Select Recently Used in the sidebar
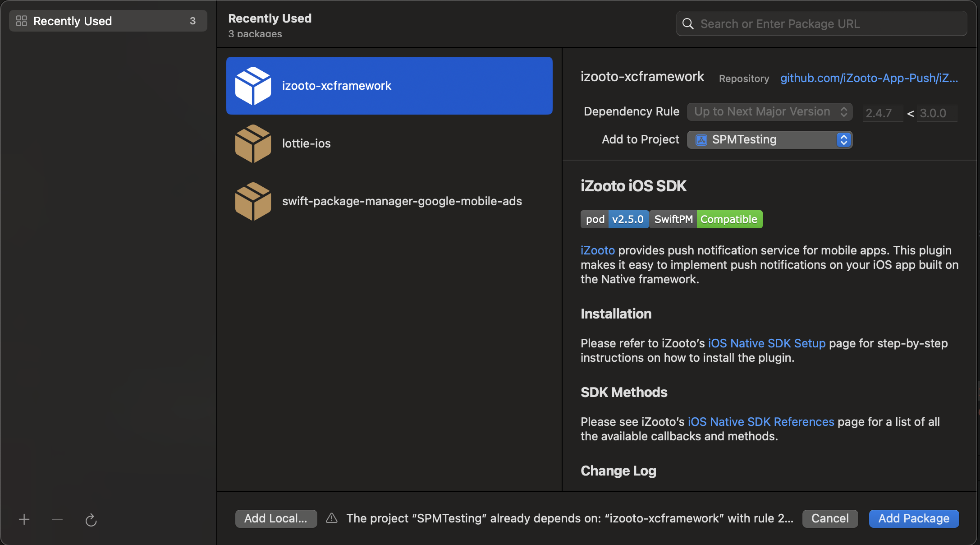This screenshot has height=545, width=980. click(x=108, y=21)
